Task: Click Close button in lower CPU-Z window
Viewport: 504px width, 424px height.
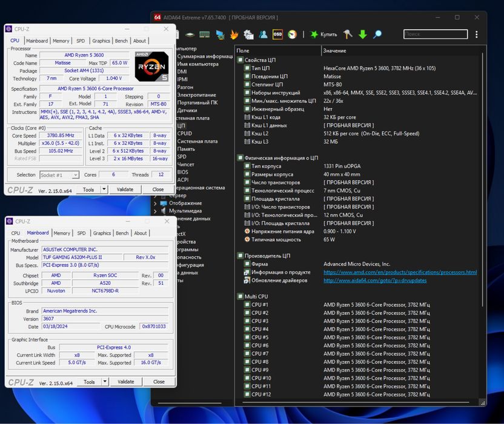Action: tap(159, 382)
